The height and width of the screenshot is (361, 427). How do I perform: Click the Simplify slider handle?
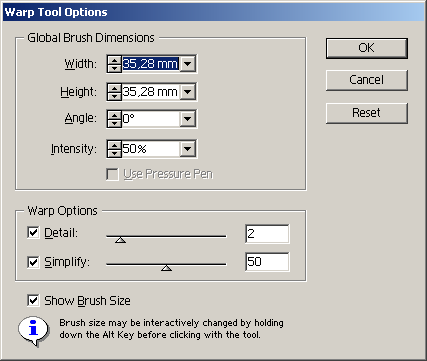tap(166, 268)
